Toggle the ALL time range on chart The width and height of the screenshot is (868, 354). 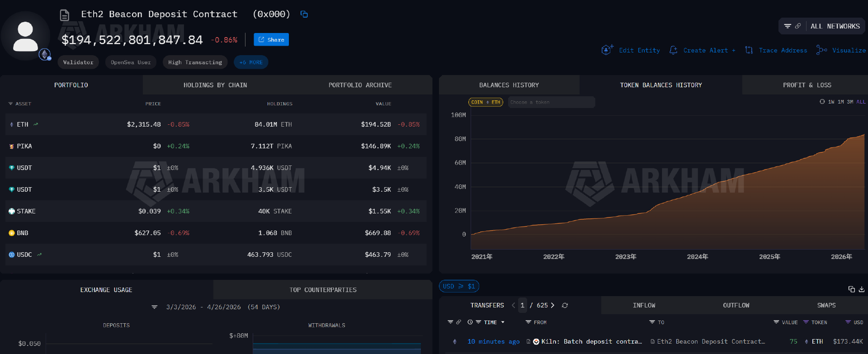[x=861, y=102]
